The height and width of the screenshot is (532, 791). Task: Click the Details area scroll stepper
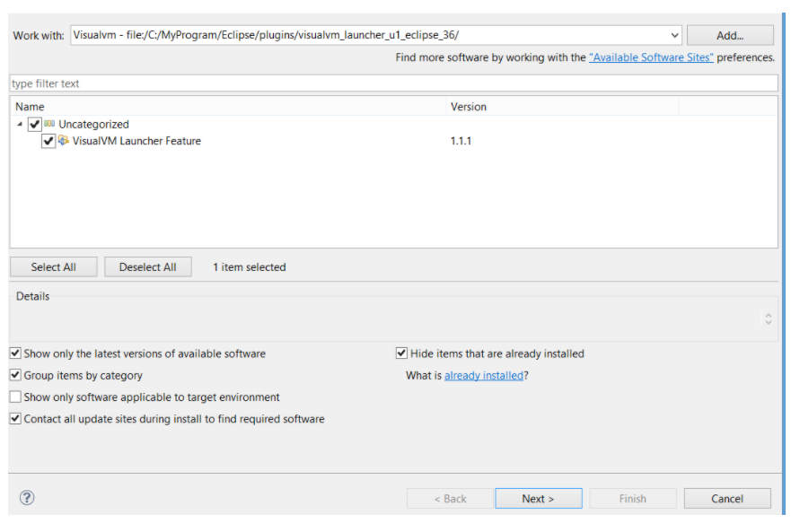click(x=768, y=318)
